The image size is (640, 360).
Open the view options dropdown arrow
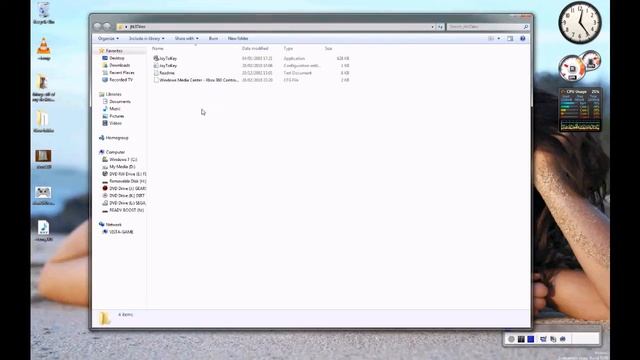click(x=498, y=38)
